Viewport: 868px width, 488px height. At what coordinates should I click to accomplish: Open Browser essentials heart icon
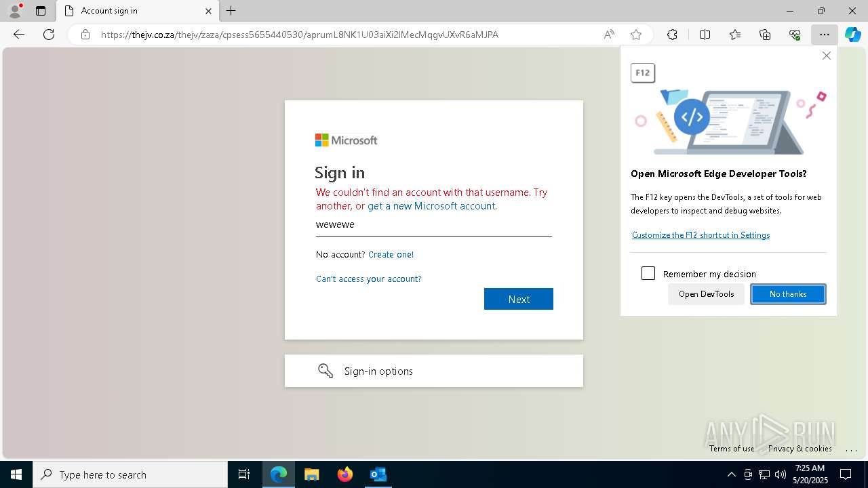point(795,35)
